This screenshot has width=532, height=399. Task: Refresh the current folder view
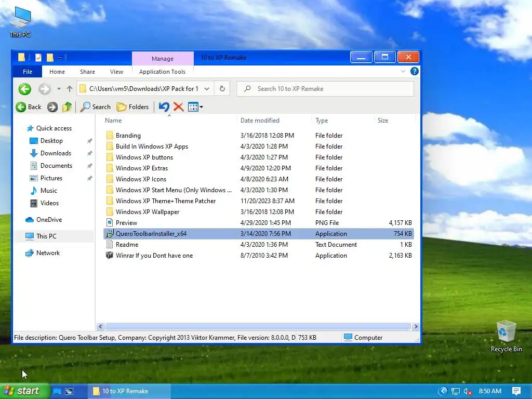(222, 88)
